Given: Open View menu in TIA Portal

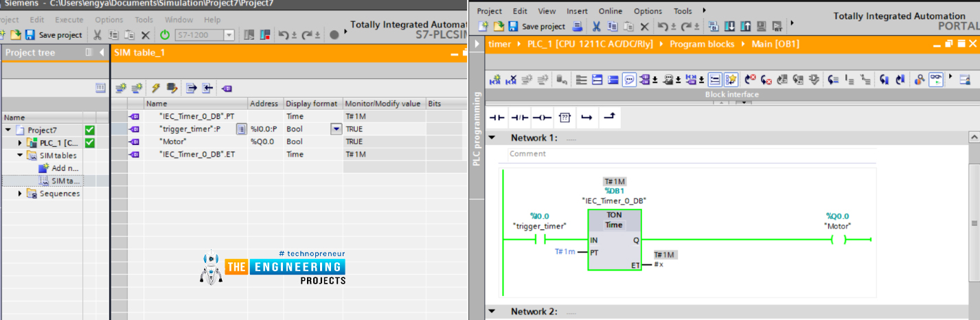Looking at the screenshot, I should click(547, 11).
